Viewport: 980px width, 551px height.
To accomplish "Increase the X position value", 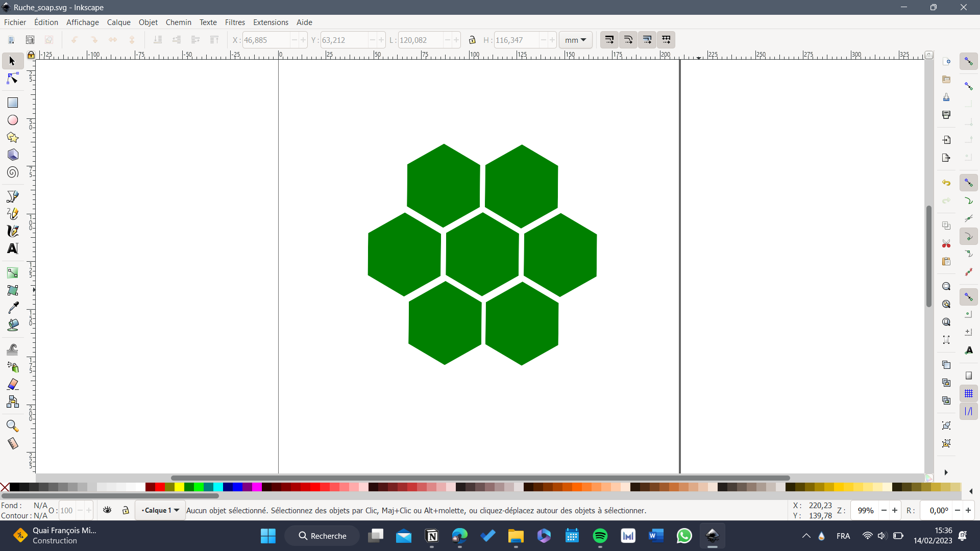I will 303,40.
